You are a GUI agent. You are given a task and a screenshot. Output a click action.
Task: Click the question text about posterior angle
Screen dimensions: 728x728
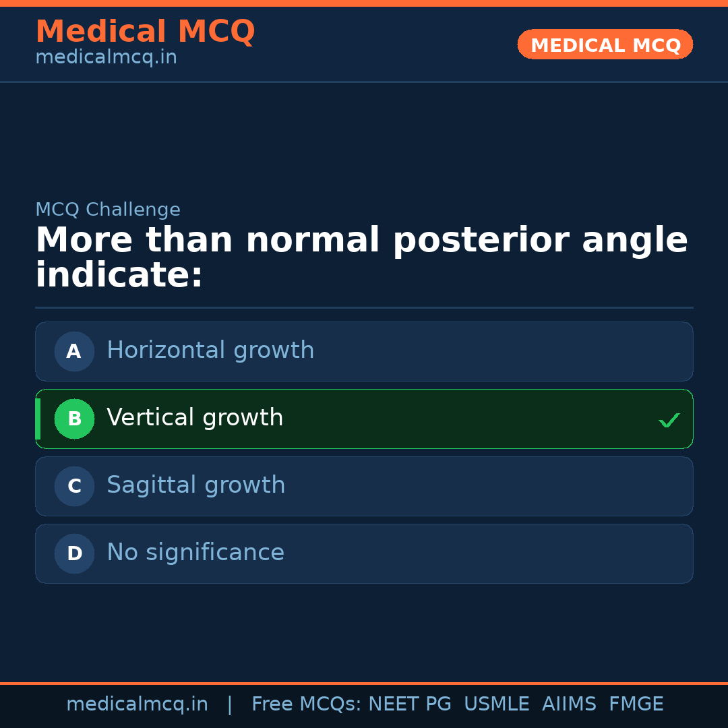tap(361, 258)
